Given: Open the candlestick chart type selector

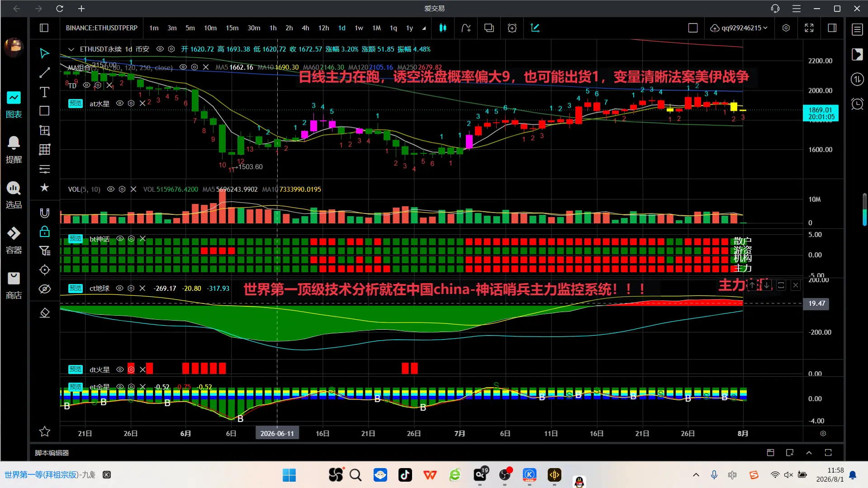Looking at the screenshot, I should [443, 28].
